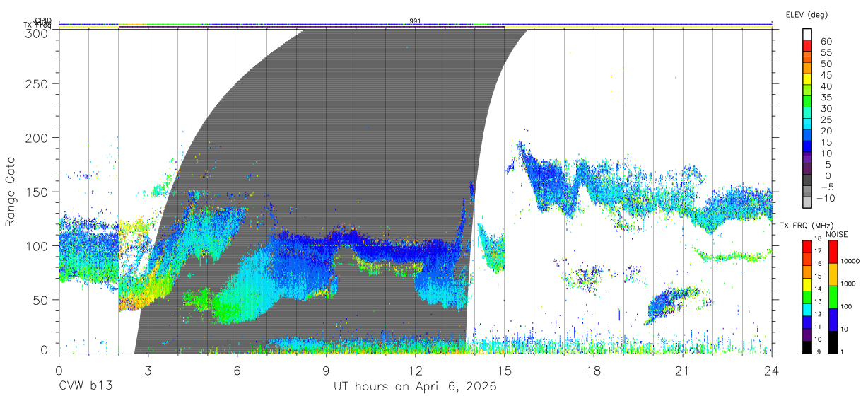Pick the light gray bottom swatch of ELEV scale

[808, 202]
